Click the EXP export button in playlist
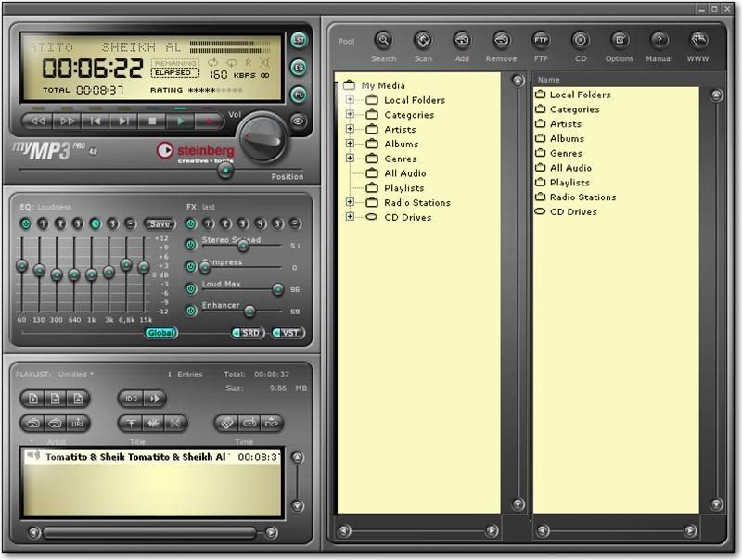The width and height of the screenshot is (742, 560). click(272, 424)
